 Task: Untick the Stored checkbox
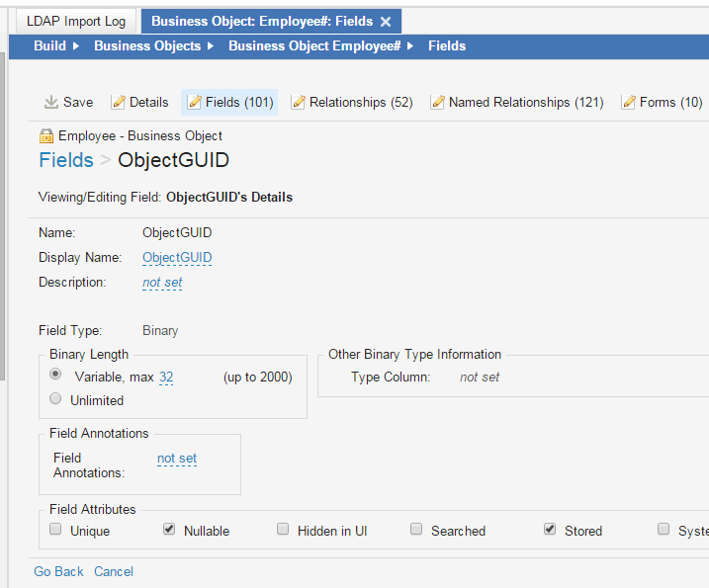550,529
